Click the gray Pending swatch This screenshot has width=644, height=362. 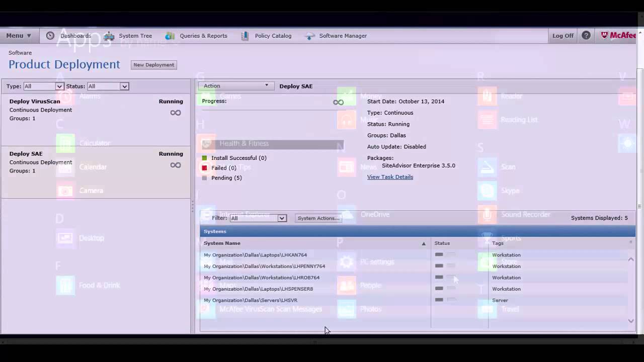pos(204,178)
